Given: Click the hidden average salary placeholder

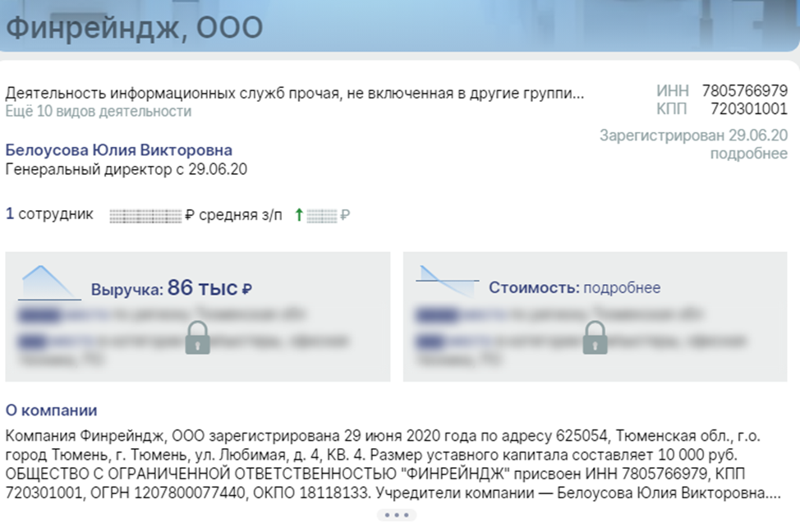Looking at the screenshot, I should pos(145,216).
